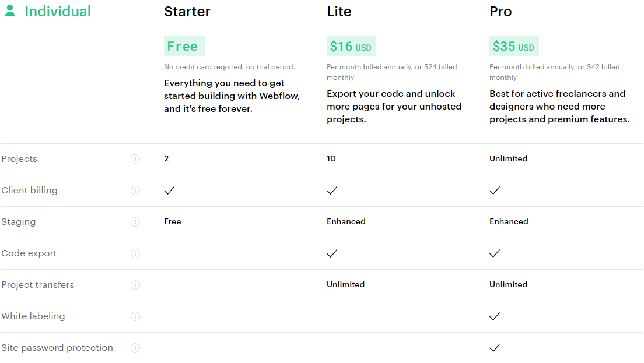Select the Pro plan heading
Screen dimensions: 644x363
501,12
